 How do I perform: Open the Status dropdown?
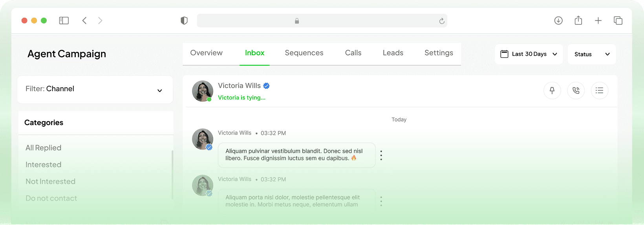(x=592, y=54)
